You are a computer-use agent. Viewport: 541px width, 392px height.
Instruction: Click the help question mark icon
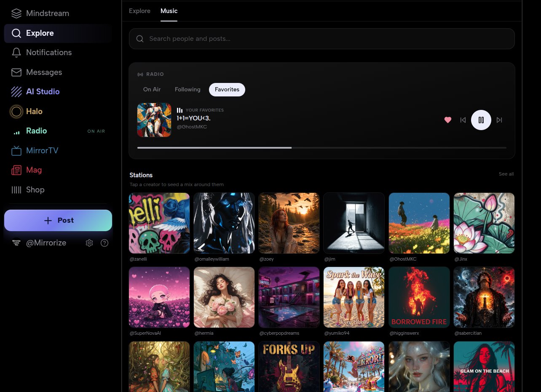104,243
